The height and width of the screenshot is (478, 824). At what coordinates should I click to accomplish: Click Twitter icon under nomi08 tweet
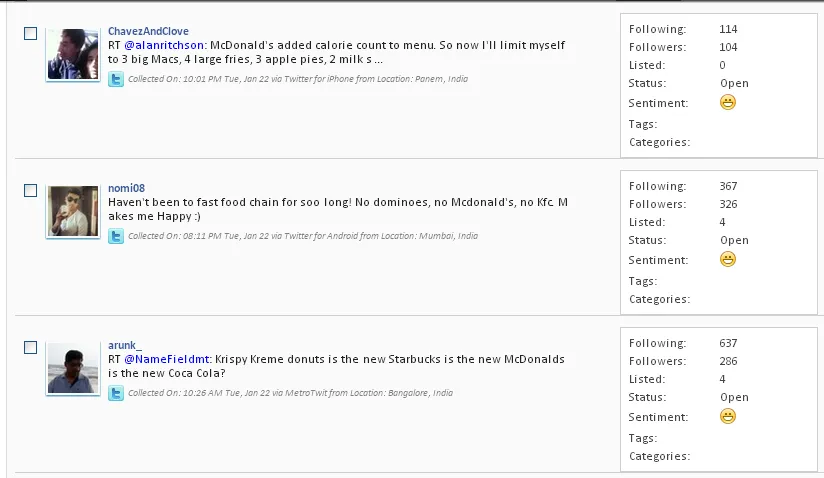(x=116, y=236)
